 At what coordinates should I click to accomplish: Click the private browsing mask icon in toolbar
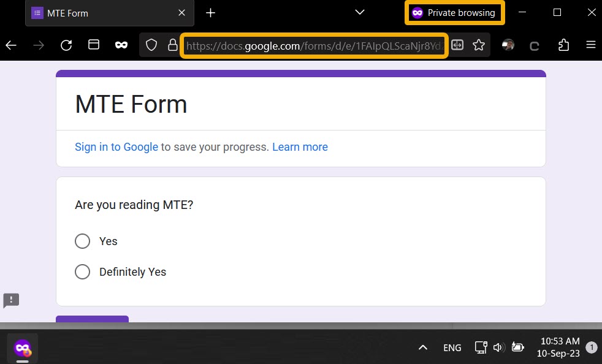coord(121,45)
